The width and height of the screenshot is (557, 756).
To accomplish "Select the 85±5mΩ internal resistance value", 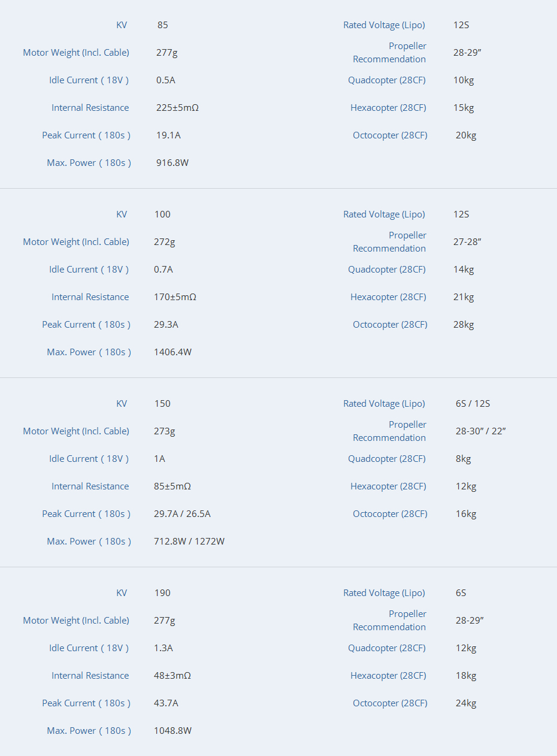I will pyautogui.click(x=172, y=486).
